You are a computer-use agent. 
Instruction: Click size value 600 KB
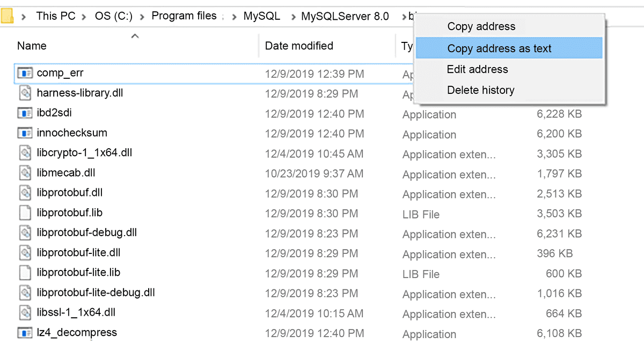(x=563, y=273)
